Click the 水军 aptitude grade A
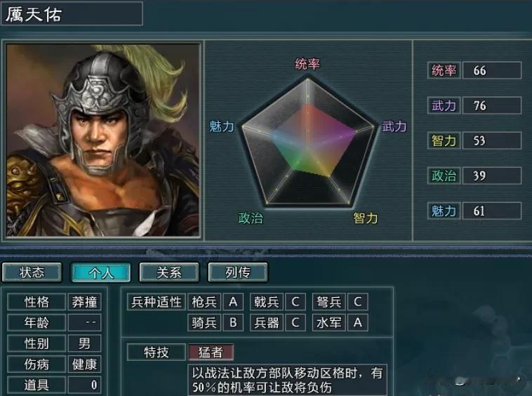Image resolution: width=532 pixels, height=396 pixels. tap(358, 322)
